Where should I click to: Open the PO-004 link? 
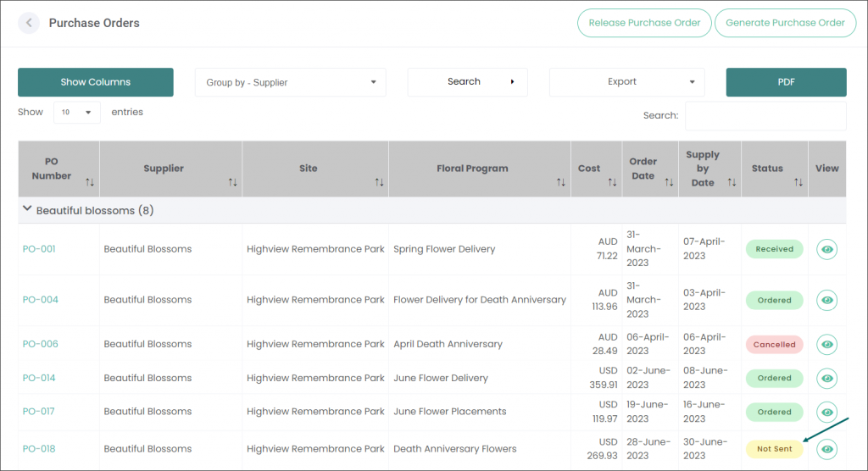coord(40,300)
